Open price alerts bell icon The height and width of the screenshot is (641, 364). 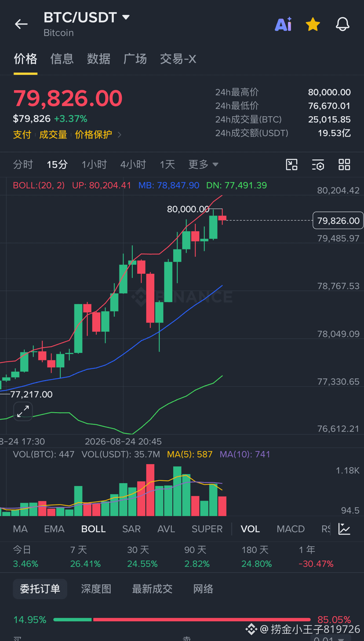pos(342,24)
